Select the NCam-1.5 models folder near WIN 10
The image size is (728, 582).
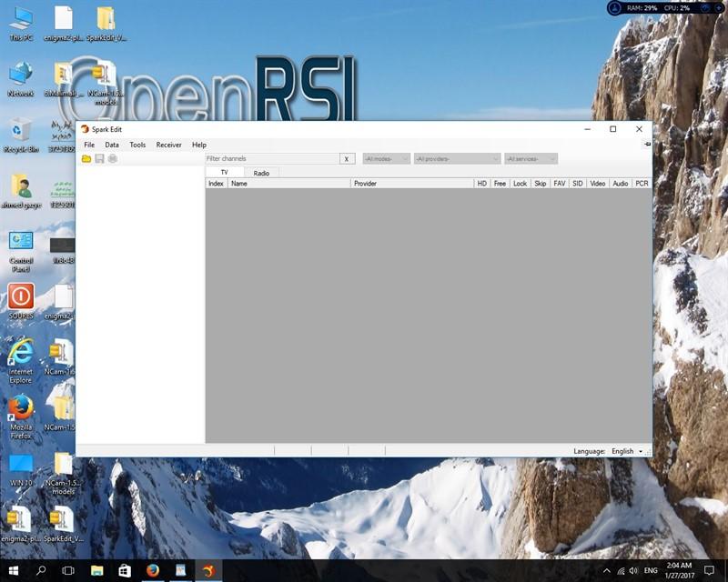63,474
